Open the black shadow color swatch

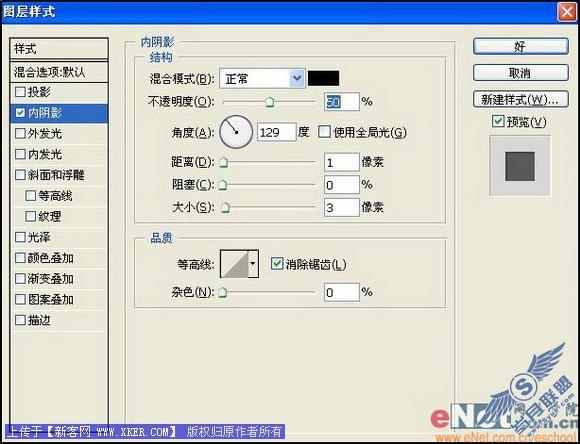323,78
